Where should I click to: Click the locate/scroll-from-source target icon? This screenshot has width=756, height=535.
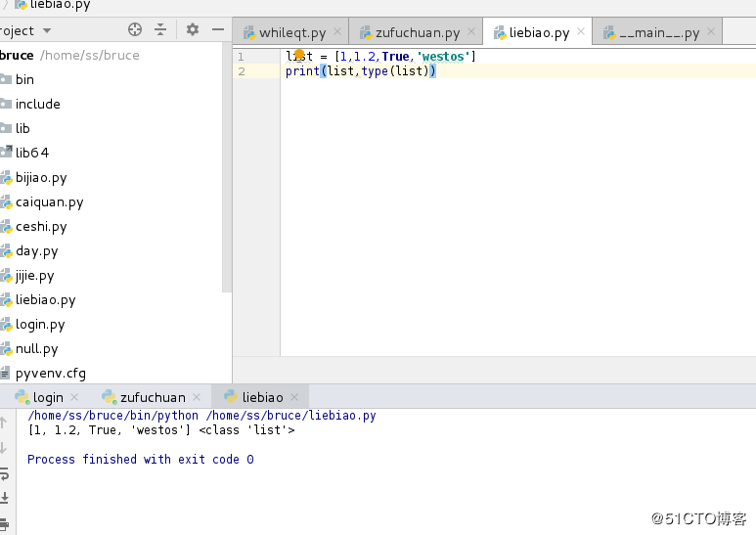tap(135, 30)
